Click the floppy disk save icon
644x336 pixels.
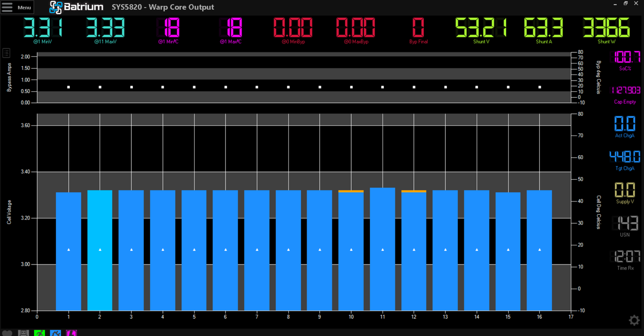[x=23, y=333]
